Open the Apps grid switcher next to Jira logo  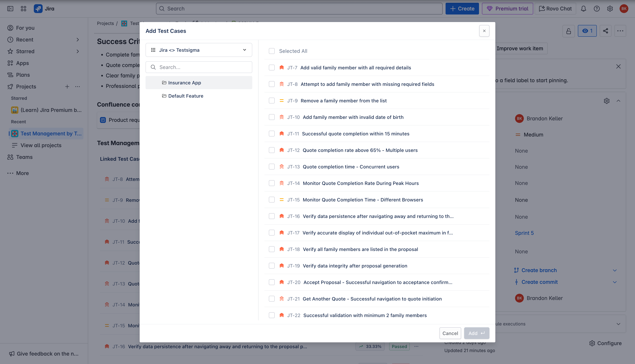[24, 8]
